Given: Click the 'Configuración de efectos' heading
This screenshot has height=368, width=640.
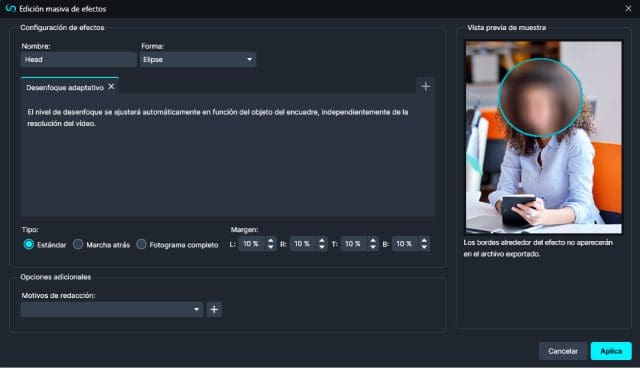Looking at the screenshot, I should tap(62, 28).
